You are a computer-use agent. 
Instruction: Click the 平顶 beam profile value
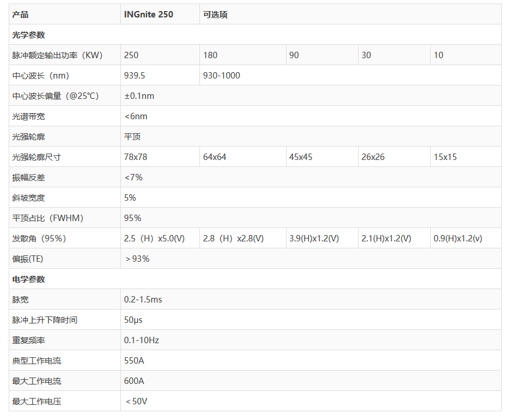pos(132,137)
